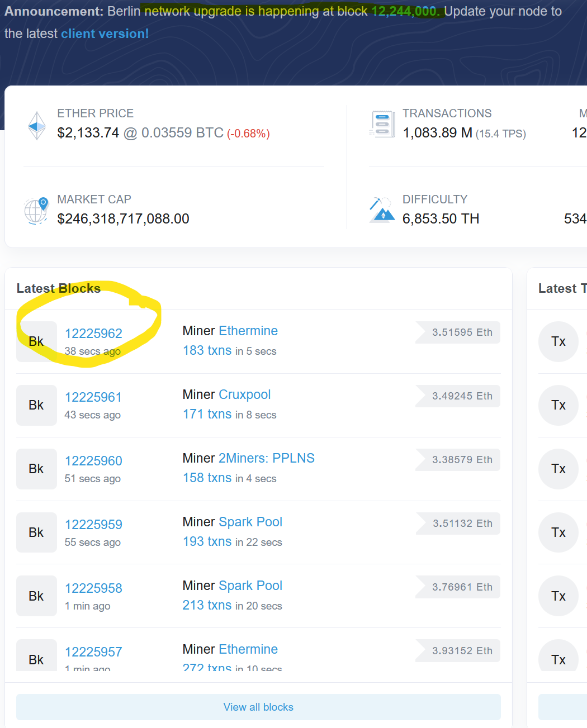Click the Tx icon beside block 12225961 row
The image size is (587, 728).
coord(558,405)
